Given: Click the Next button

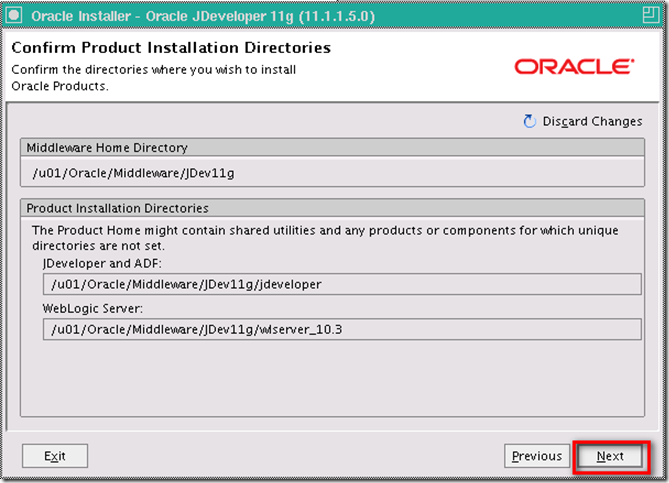Looking at the screenshot, I should coord(610,456).
